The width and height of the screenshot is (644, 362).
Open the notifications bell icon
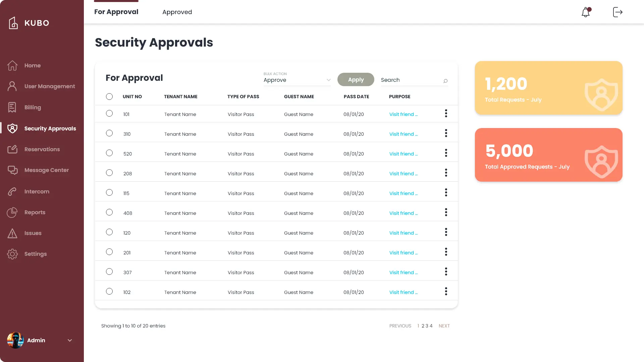click(586, 12)
